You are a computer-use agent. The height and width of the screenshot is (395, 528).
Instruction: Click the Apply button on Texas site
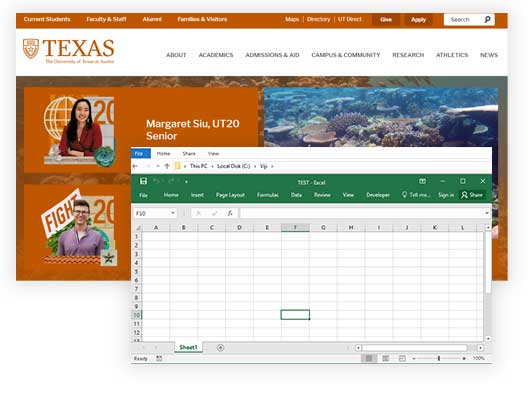point(418,20)
